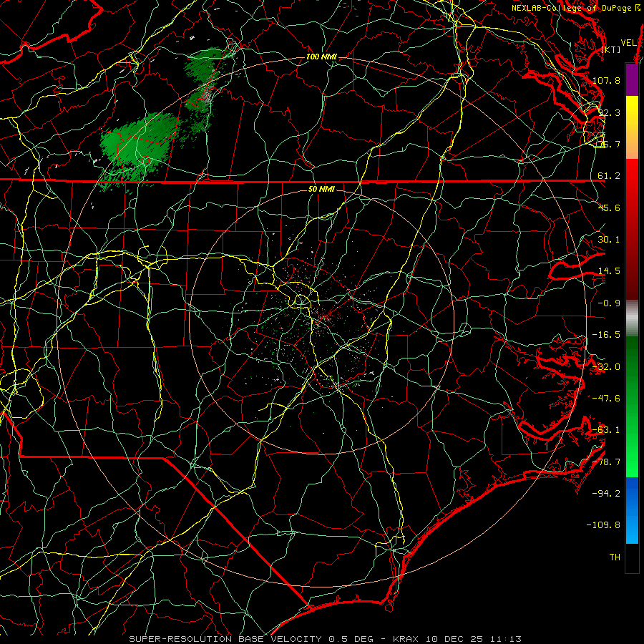Select the 14.5 legend value
Image resolution: width=644 pixels, height=644 pixels.
pos(609,271)
